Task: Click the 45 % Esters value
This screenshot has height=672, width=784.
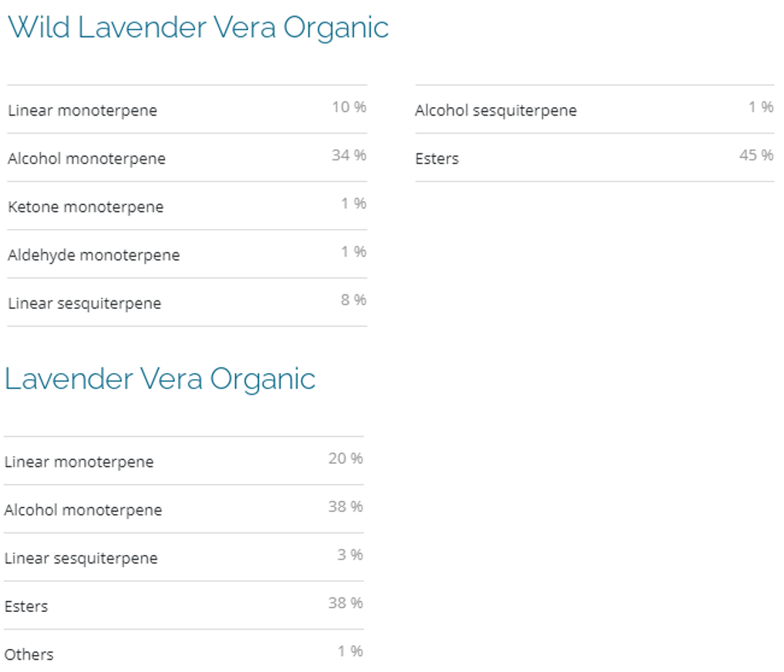Action: (x=755, y=155)
